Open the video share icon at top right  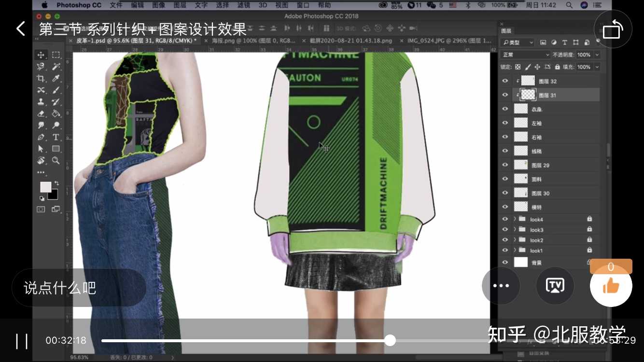pyautogui.click(x=613, y=29)
